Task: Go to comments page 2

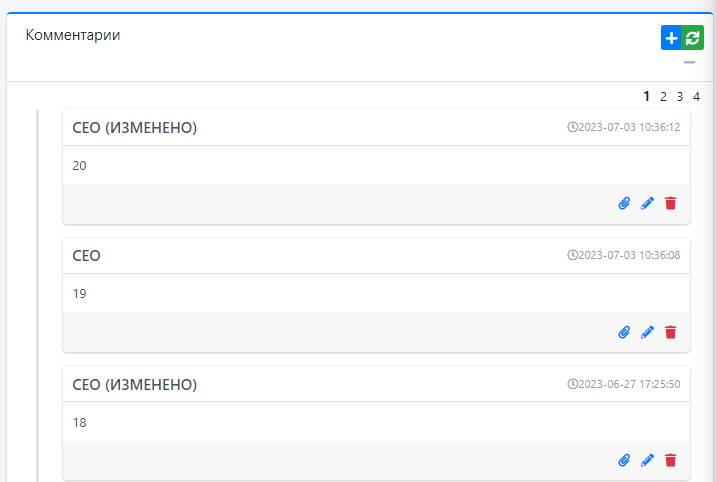Action: [663, 97]
